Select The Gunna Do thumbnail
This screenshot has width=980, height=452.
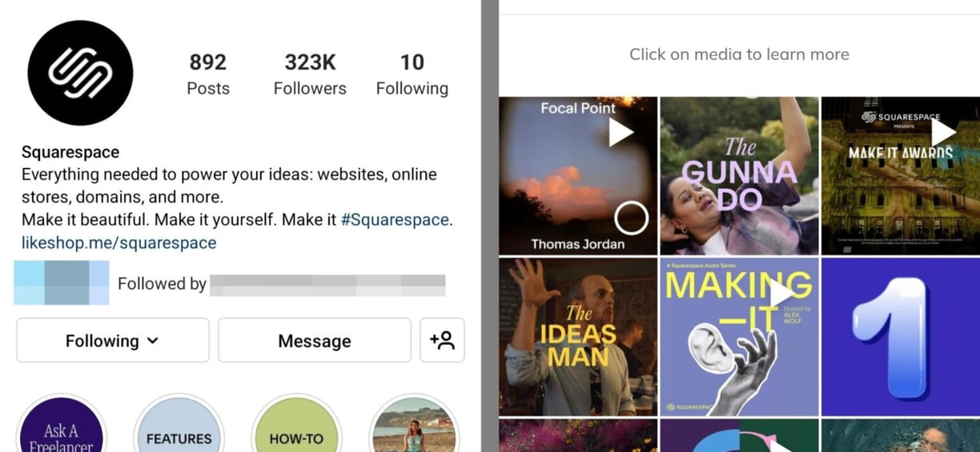coord(739,176)
